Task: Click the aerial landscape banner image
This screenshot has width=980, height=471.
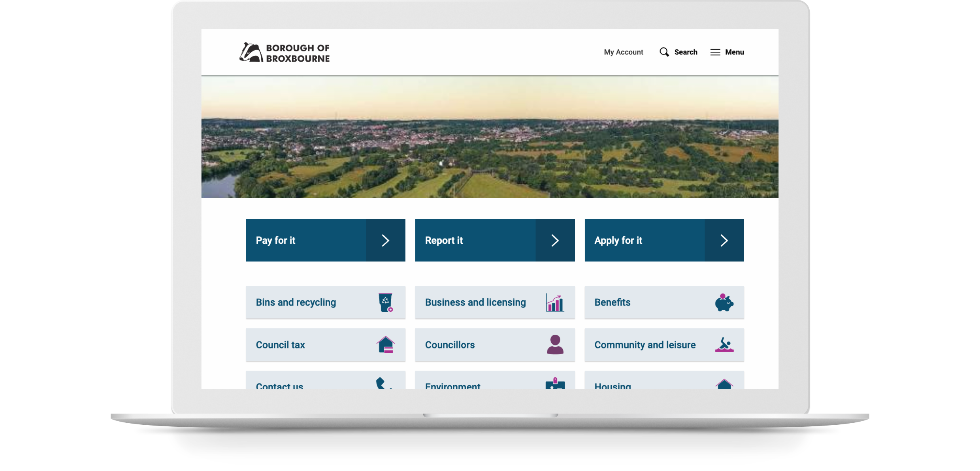Action: click(x=490, y=137)
